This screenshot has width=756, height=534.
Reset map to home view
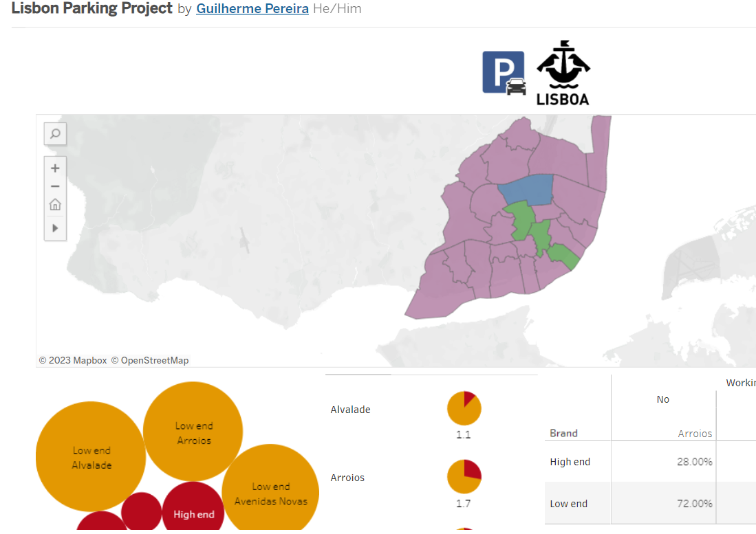coord(55,205)
